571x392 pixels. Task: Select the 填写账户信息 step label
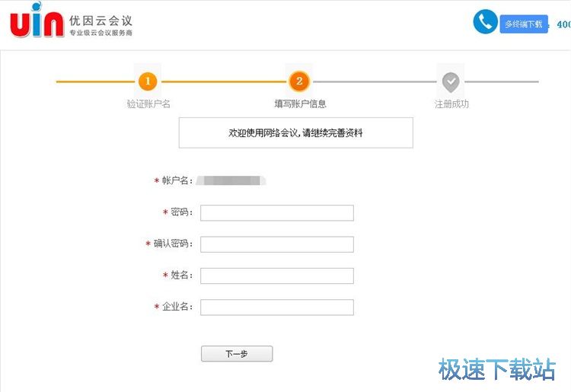(x=300, y=104)
